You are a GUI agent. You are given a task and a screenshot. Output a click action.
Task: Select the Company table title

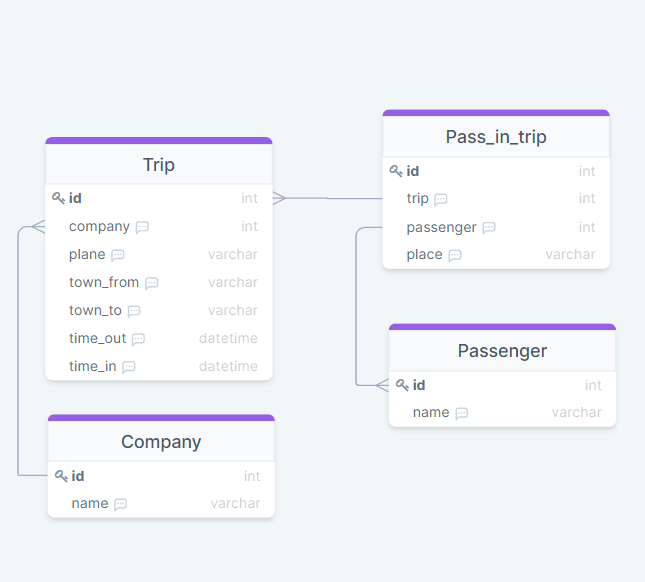coord(161,442)
